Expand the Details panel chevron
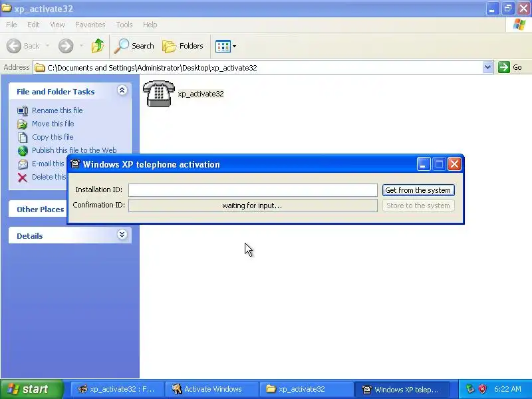 (x=122, y=235)
